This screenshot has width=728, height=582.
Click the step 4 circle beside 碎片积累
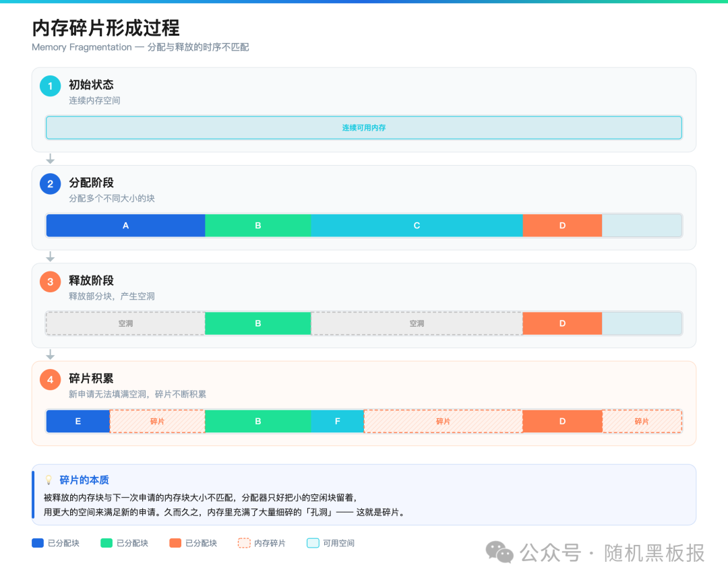pyautogui.click(x=50, y=379)
